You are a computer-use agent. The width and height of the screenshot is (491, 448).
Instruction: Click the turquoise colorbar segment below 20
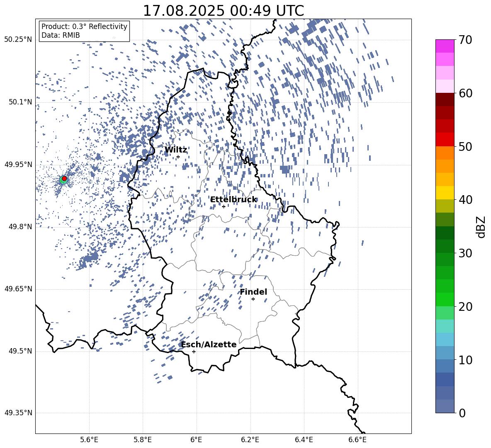(445, 326)
